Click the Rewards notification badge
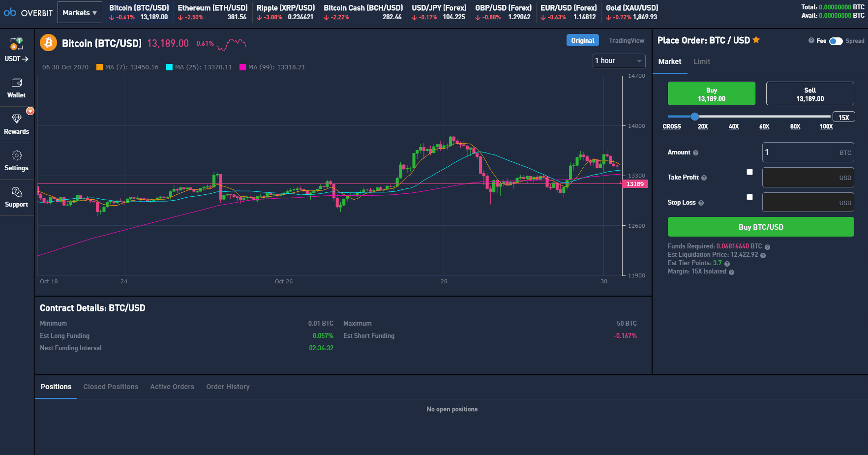This screenshot has height=455, width=868. 30,111
